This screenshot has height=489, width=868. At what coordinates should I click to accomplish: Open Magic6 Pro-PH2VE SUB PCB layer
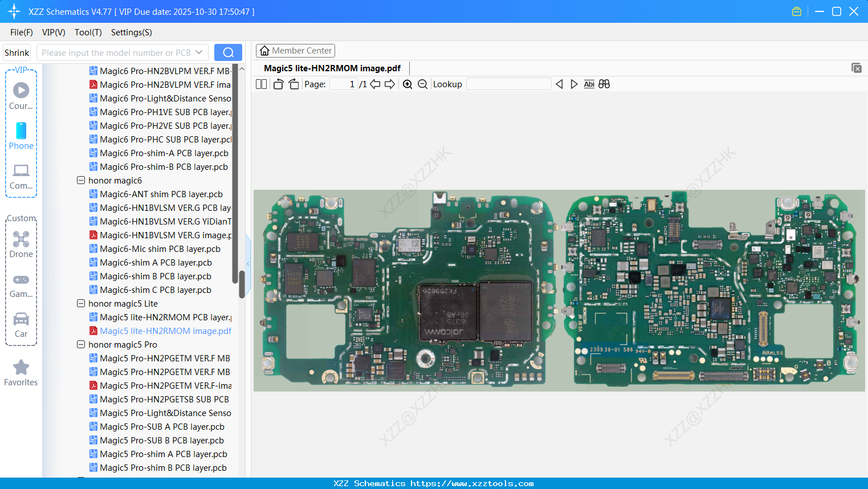point(160,125)
